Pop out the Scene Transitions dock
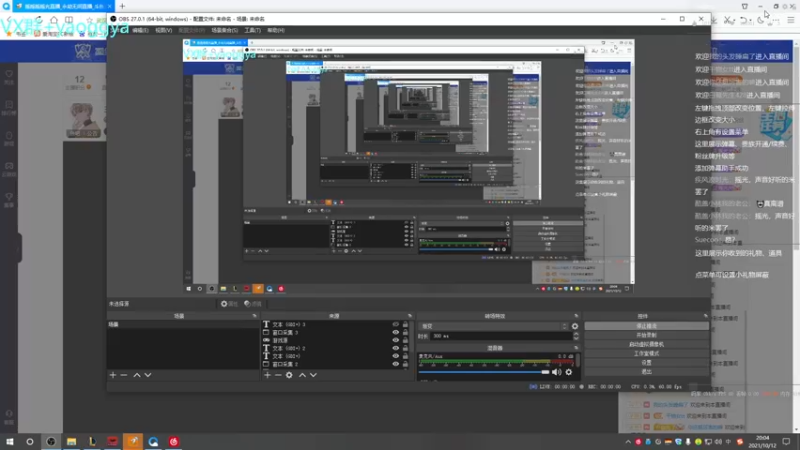 (x=576, y=316)
